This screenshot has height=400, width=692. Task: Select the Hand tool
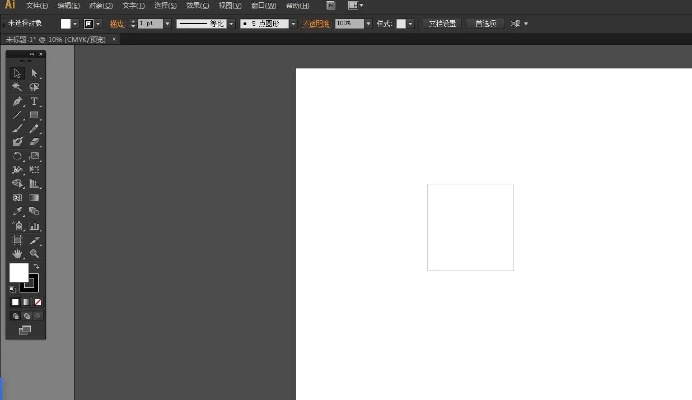point(17,254)
